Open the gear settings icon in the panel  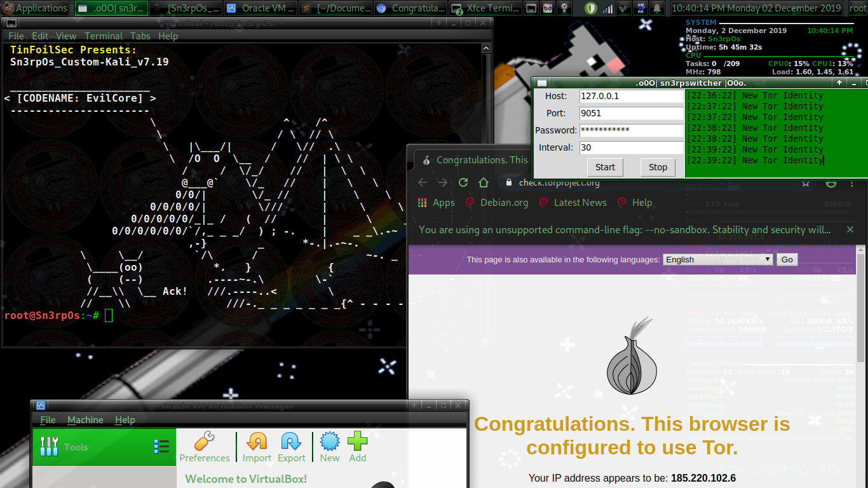point(564,8)
